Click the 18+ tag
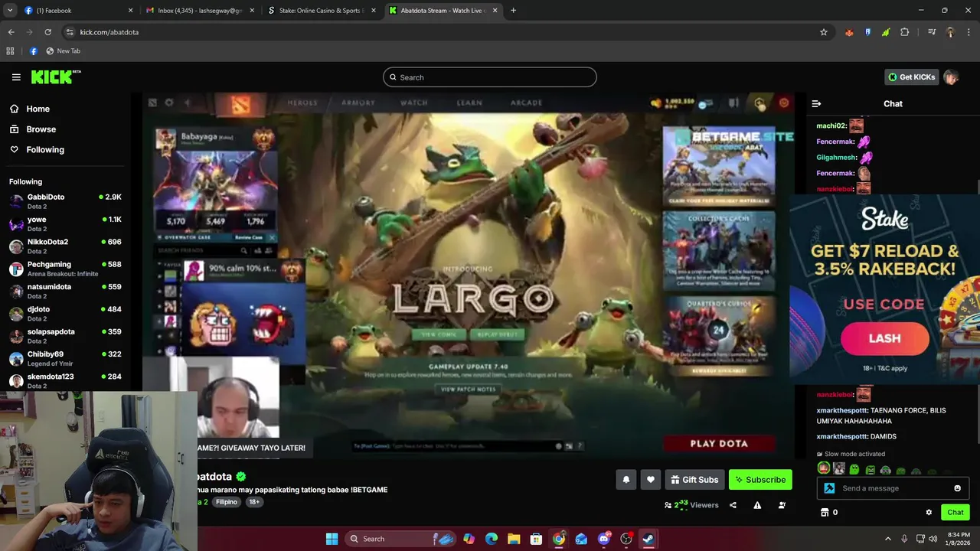The image size is (980, 551). point(254,502)
